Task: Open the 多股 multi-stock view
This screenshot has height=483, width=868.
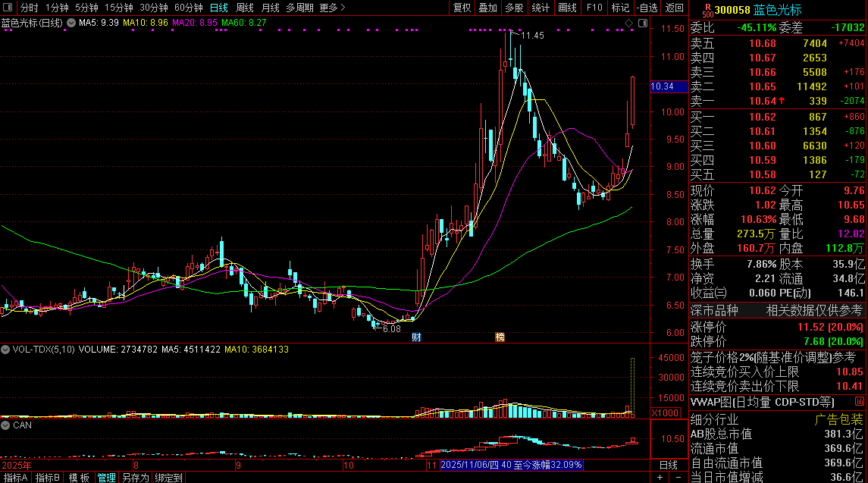Action: pos(514,8)
